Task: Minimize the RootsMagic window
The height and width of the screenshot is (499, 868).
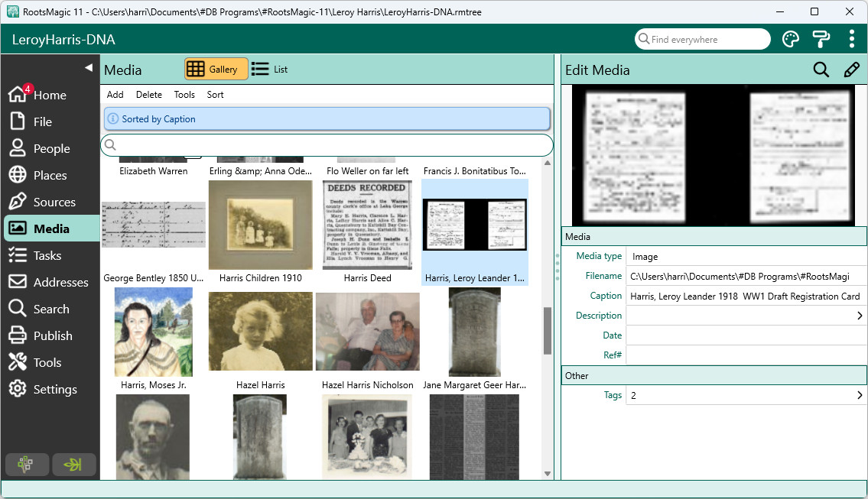Action: (781, 11)
